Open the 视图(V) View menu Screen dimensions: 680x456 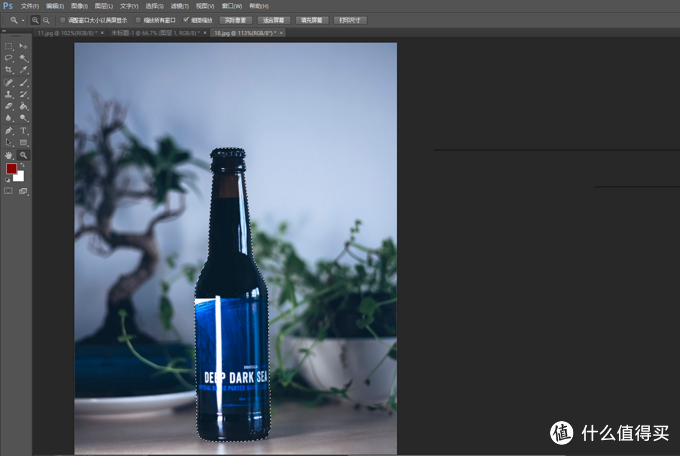click(x=205, y=6)
